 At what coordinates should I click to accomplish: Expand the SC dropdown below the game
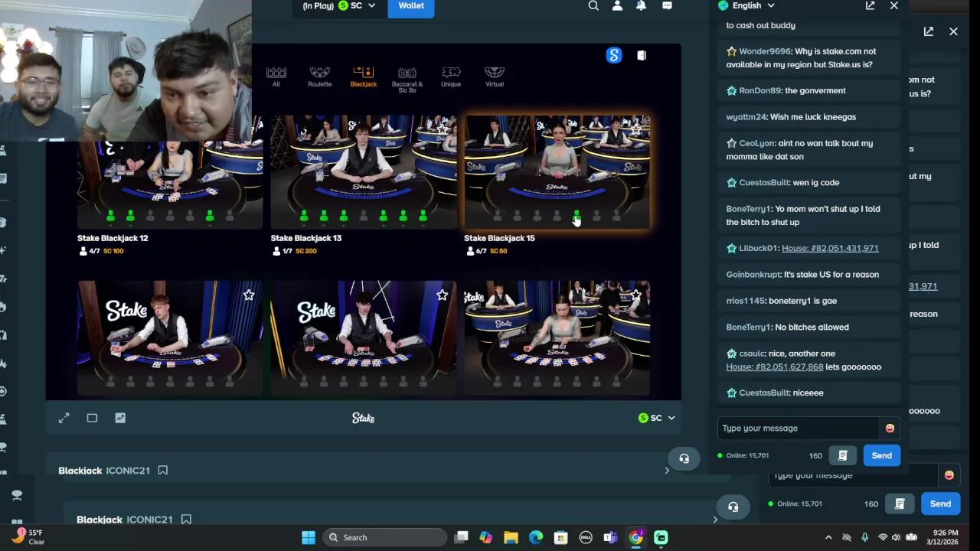pyautogui.click(x=657, y=418)
